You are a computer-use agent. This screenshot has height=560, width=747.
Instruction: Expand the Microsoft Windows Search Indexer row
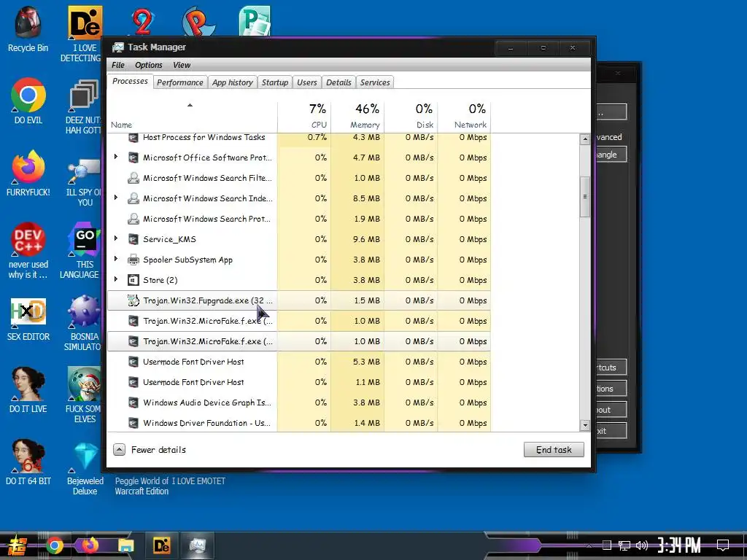pyautogui.click(x=116, y=198)
